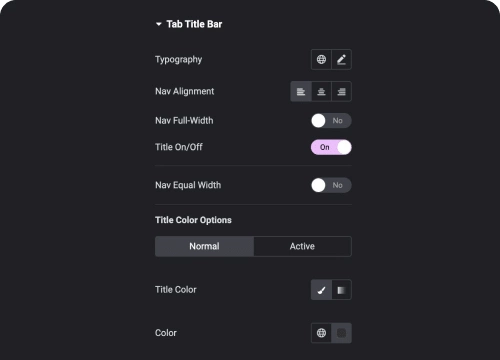This screenshot has width=500, height=360.
Task: Set Nav Alignment to left
Action: pos(301,91)
